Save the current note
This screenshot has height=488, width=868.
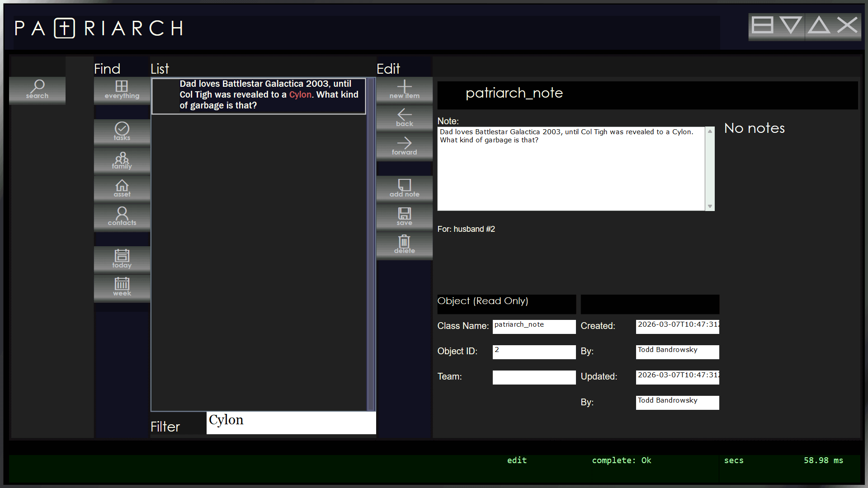(404, 216)
